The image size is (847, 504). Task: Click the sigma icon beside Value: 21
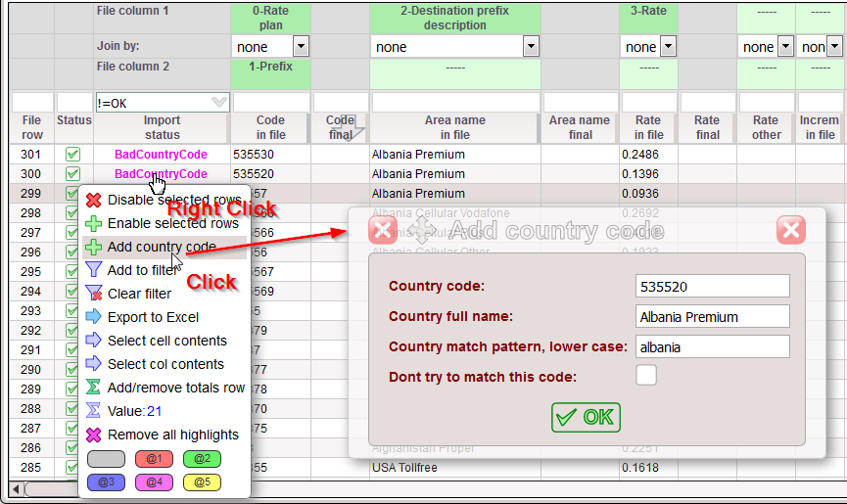[93, 411]
